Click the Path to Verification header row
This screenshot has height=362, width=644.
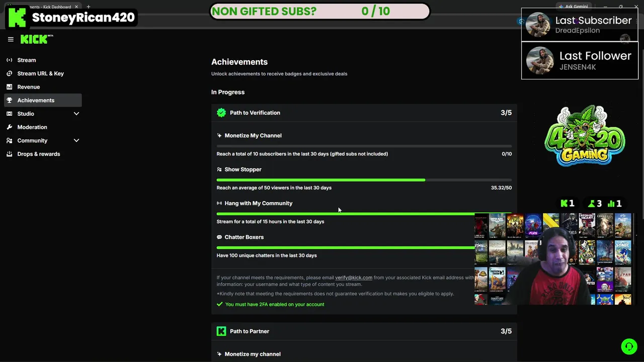pos(364,113)
